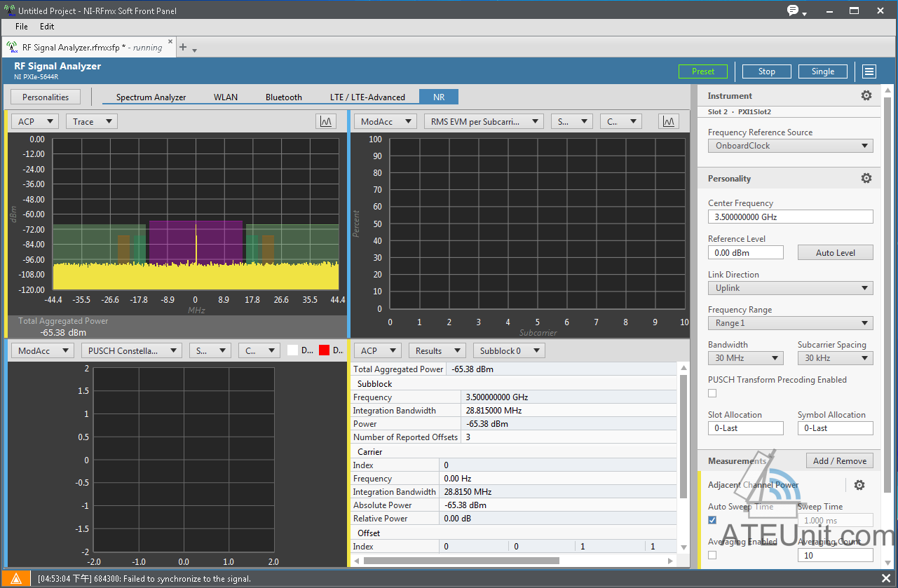Open the Personalities button

[x=46, y=97]
